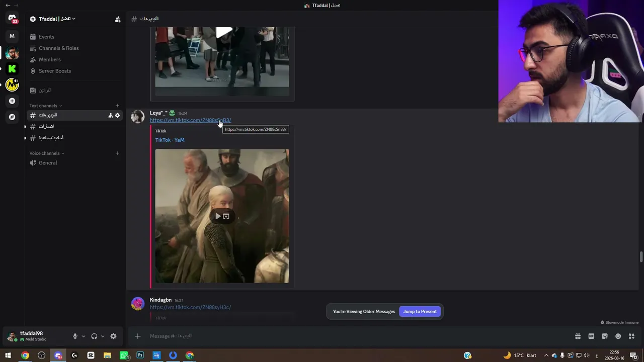
Task: Open Leya's profile avatar
Action: tap(137, 117)
